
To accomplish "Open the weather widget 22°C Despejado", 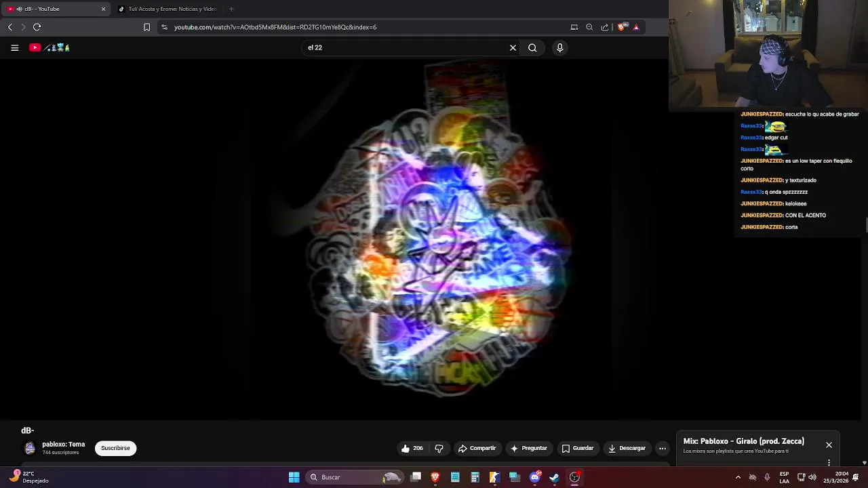I will 28,477.
